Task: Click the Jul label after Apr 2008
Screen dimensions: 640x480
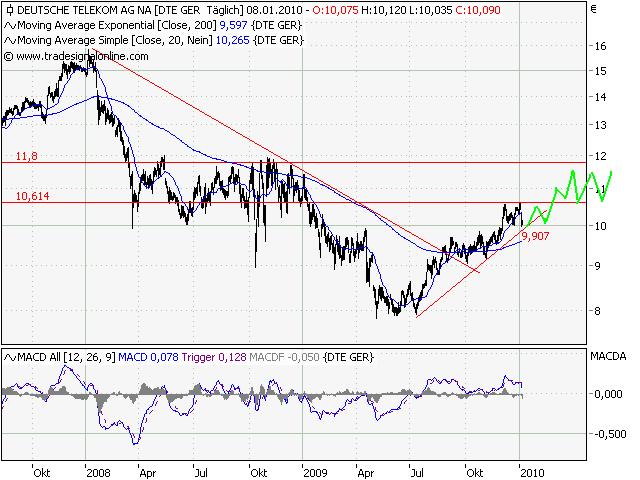Action: point(201,473)
